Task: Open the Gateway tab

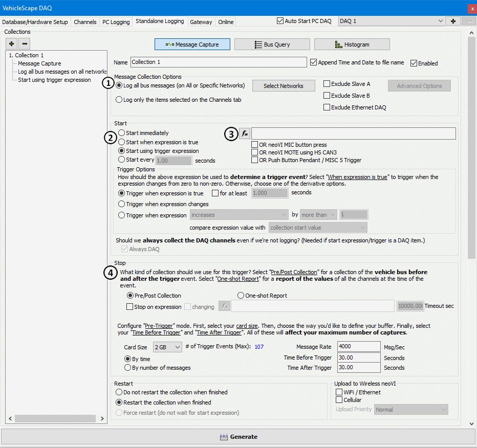Action: coord(201,22)
